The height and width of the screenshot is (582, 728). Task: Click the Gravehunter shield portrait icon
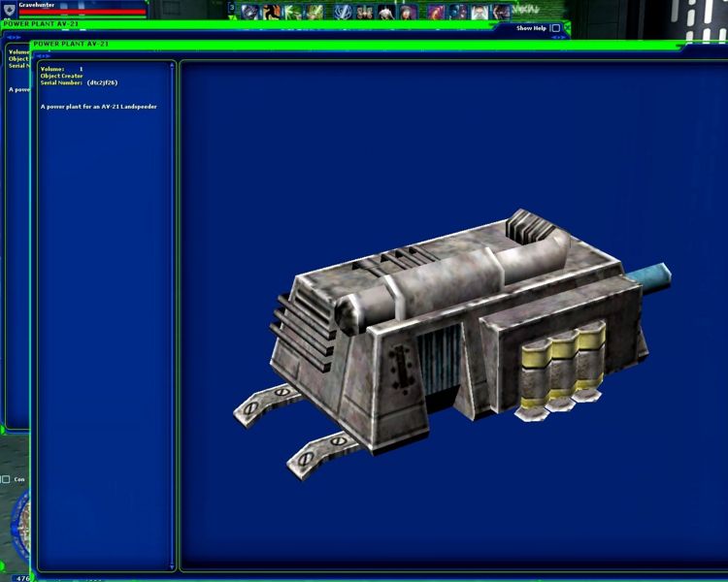[9, 8]
